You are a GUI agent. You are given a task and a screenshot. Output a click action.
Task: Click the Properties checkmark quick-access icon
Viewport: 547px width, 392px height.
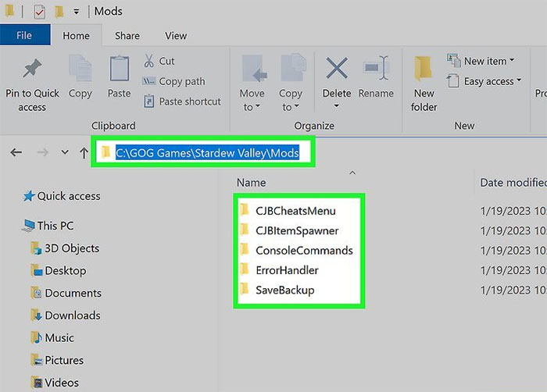[x=39, y=12]
